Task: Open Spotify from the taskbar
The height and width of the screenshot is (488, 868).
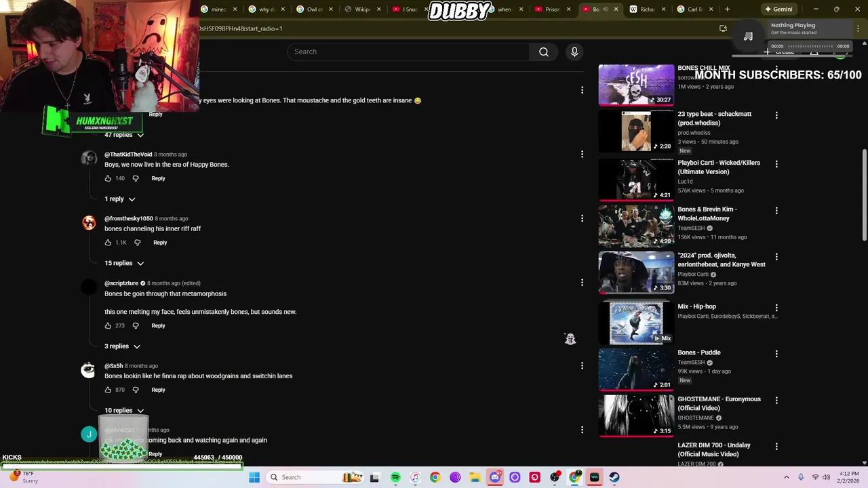Action: [395, 477]
